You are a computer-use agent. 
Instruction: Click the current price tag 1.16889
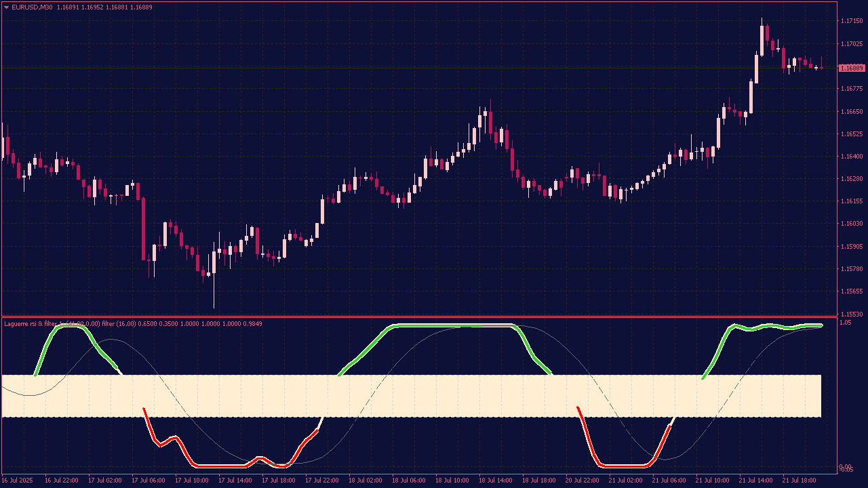tap(851, 68)
